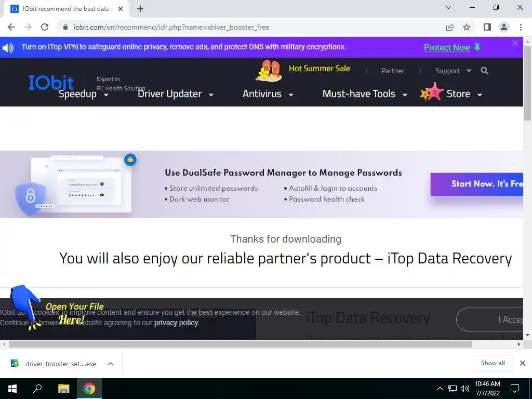Open the privacy policy link
The height and width of the screenshot is (399, 532).
(x=176, y=323)
